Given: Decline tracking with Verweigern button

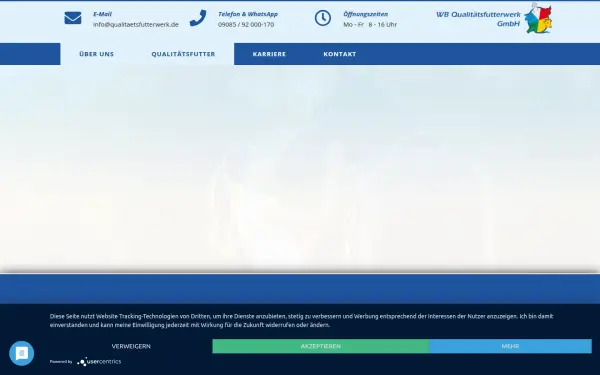Looking at the screenshot, I should pos(131,346).
